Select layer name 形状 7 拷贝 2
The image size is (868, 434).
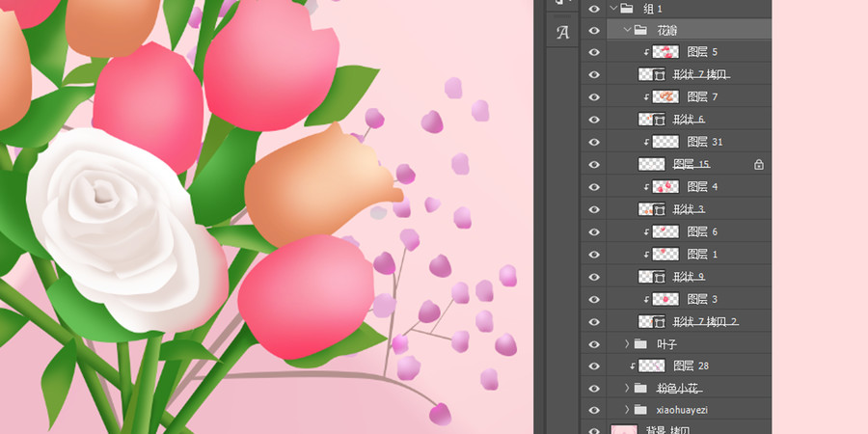(706, 321)
